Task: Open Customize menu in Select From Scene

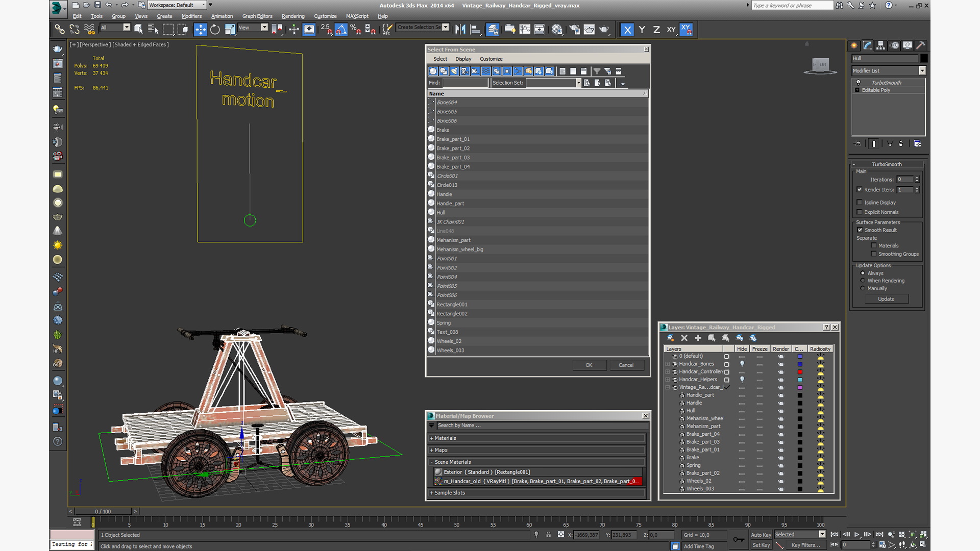Action: pyautogui.click(x=491, y=59)
